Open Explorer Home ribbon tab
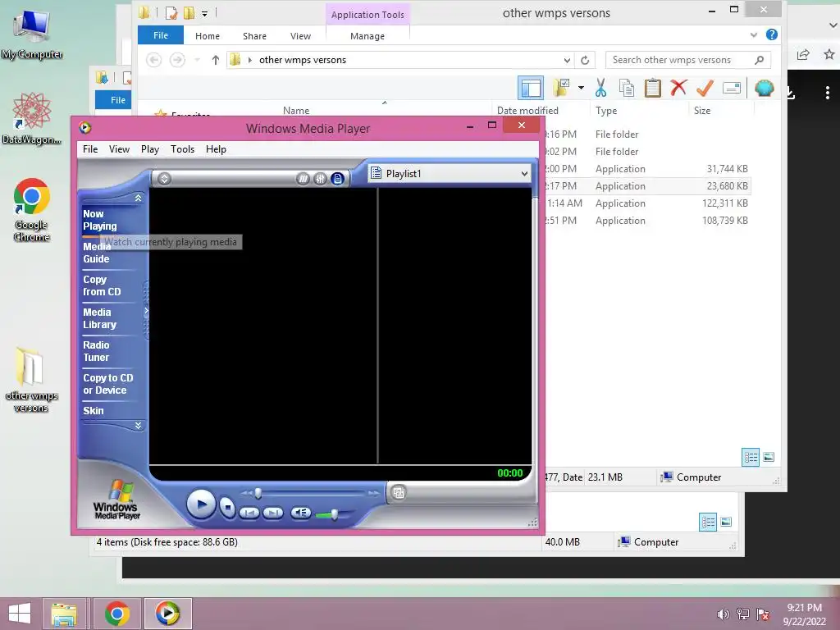Screen dimensions: 840x630 208,36
